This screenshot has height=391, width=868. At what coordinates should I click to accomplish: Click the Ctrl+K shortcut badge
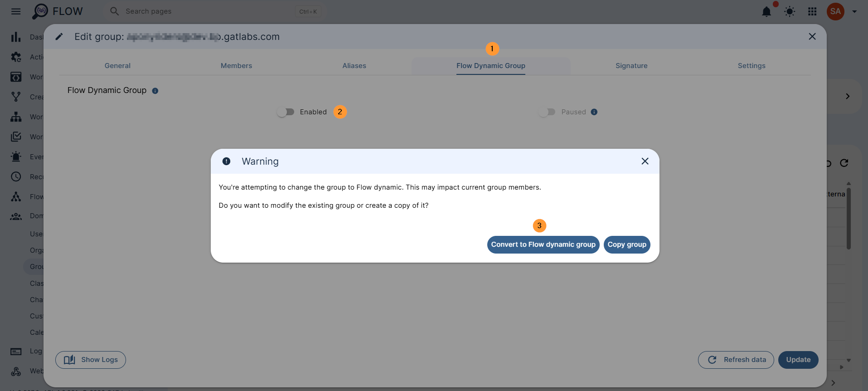(308, 11)
